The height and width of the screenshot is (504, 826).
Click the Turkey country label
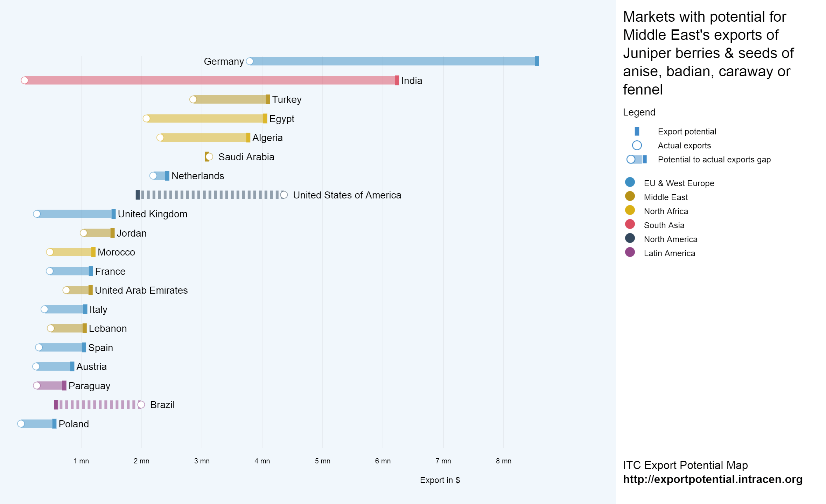(x=287, y=100)
